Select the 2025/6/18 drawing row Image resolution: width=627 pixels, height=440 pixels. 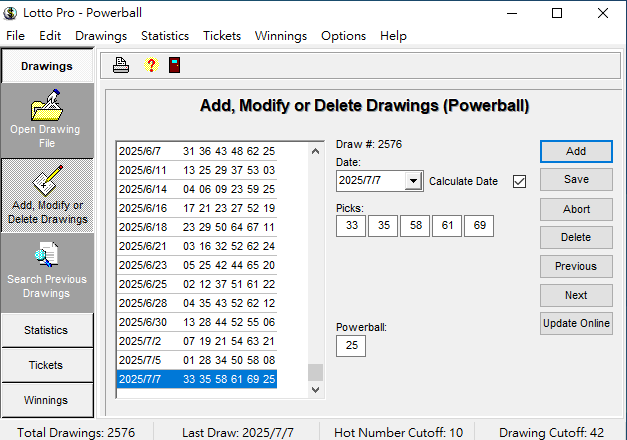[x=197, y=227]
